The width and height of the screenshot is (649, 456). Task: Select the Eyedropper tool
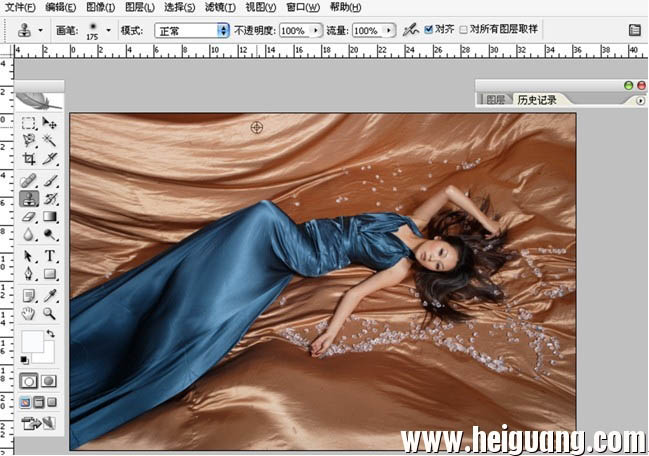[50, 295]
